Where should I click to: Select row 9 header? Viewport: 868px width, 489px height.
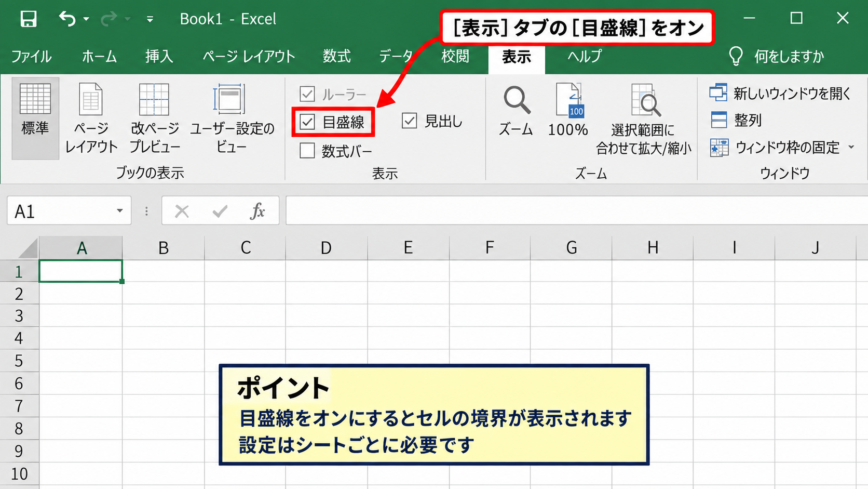point(19,451)
